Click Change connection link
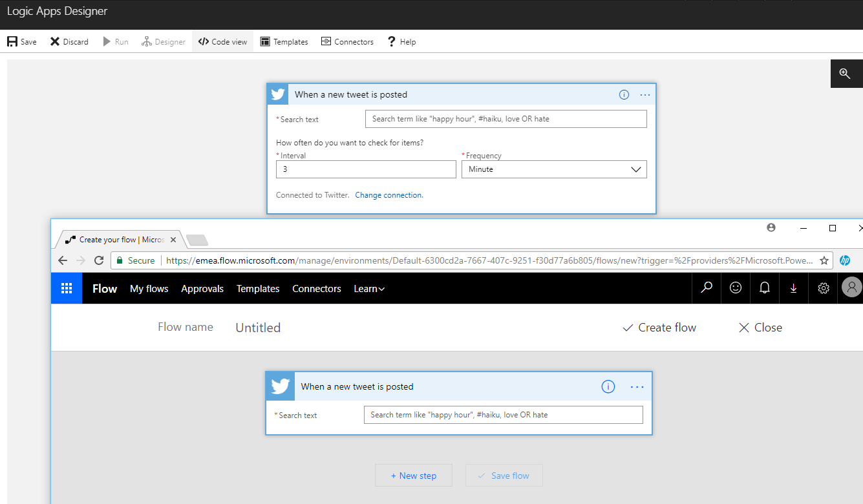Image resolution: width=863 pixels, height=504 pixels. 389,195
